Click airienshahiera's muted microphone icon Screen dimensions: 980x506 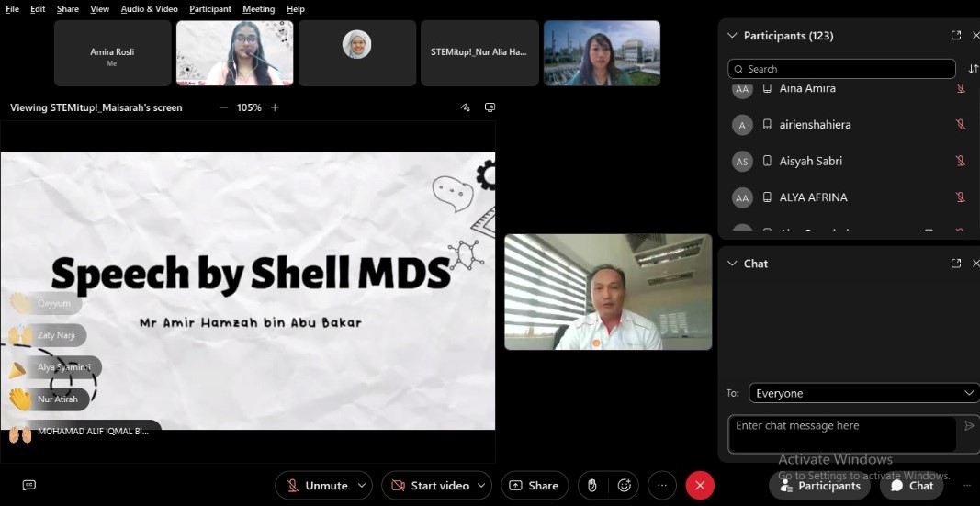pyautogui.click(x=961, y=125)
